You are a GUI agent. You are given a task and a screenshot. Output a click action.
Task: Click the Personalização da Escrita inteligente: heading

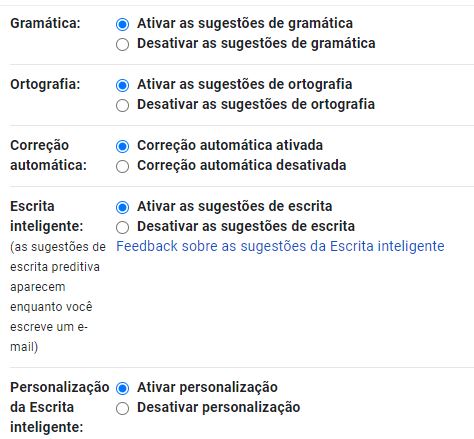[x=60, y=407]
